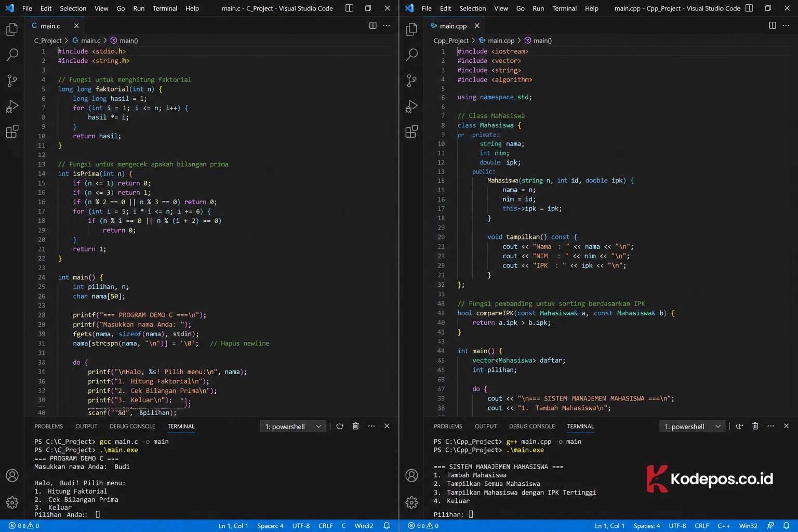Screen dimensions: 798x532
Task: Open Source Control in right Cpp_Project window
Action: click(411, 81)
